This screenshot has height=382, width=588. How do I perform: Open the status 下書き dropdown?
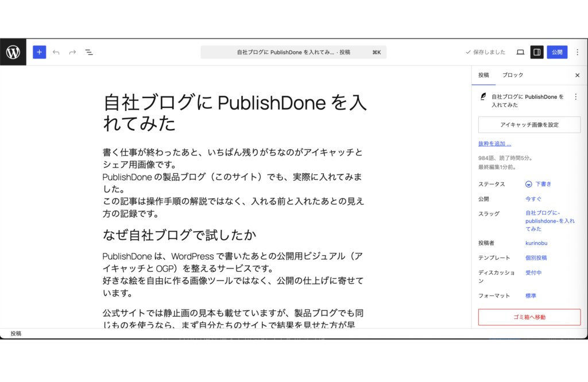538,184
